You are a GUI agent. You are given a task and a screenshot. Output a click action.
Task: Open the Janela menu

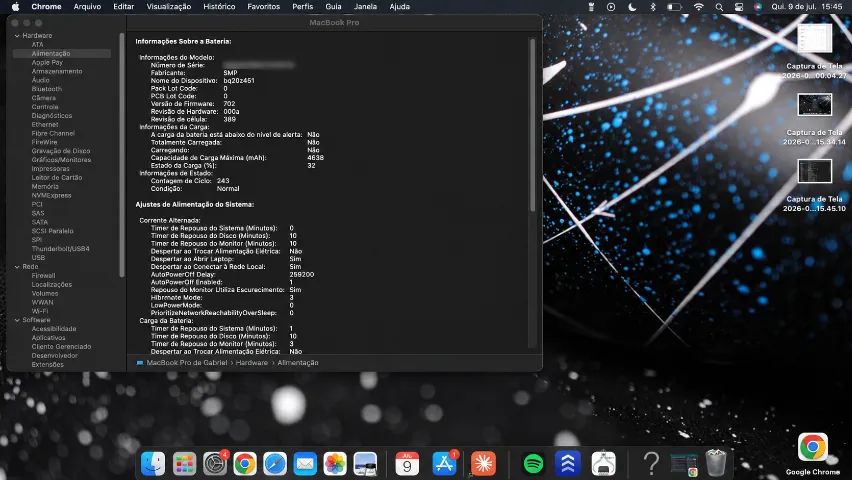pyautogui.click(x=365, y=7)
